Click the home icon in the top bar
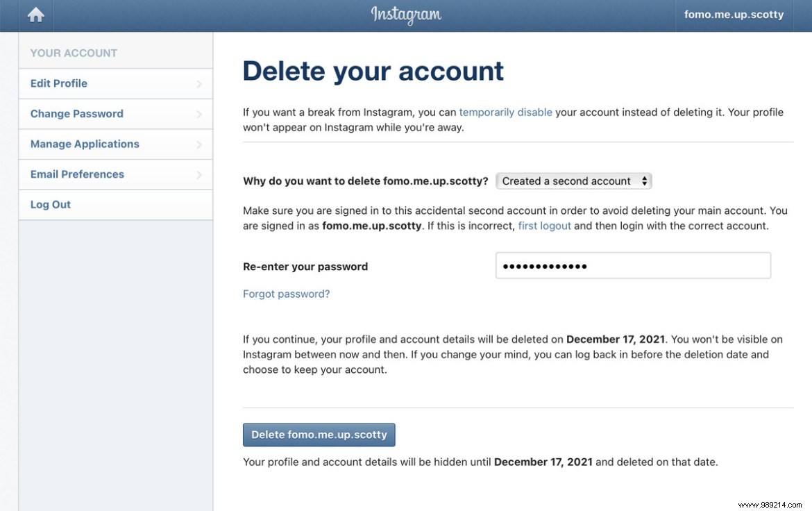812x511 pixels. click(34, 15)
